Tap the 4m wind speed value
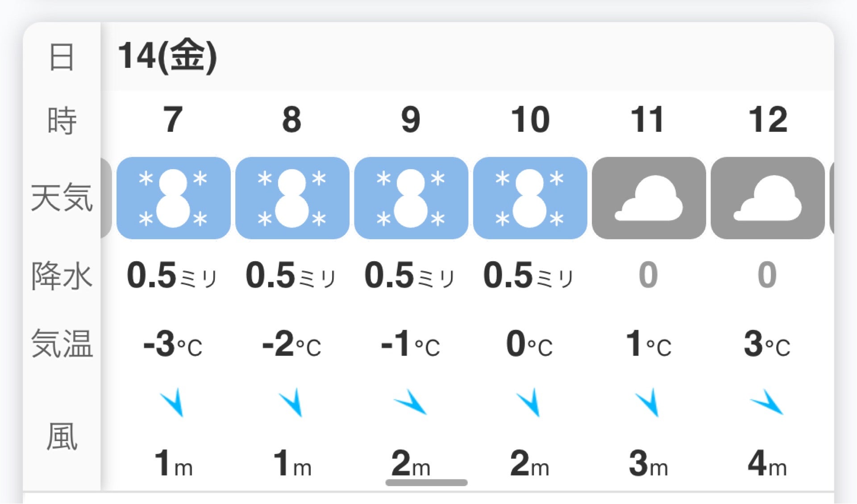857x504 pixels. (767, 464)
